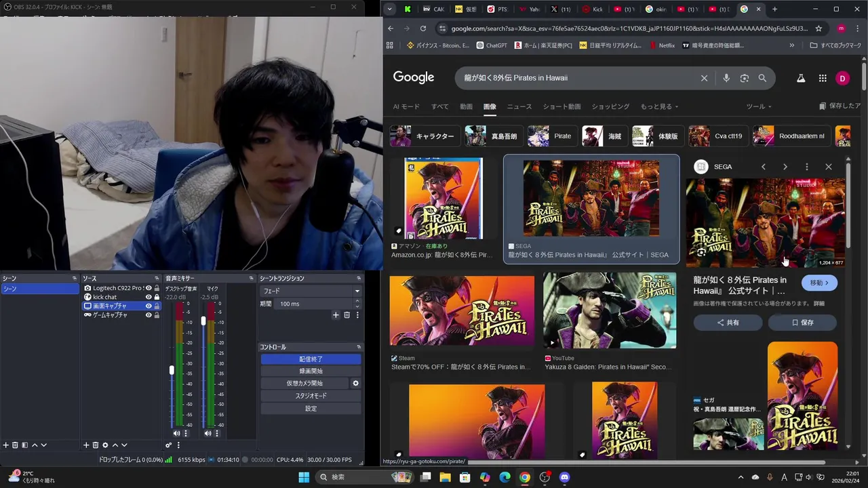The image size is (868, 488).
Task: Start Google voice search microphone
Action: (726, 78)
